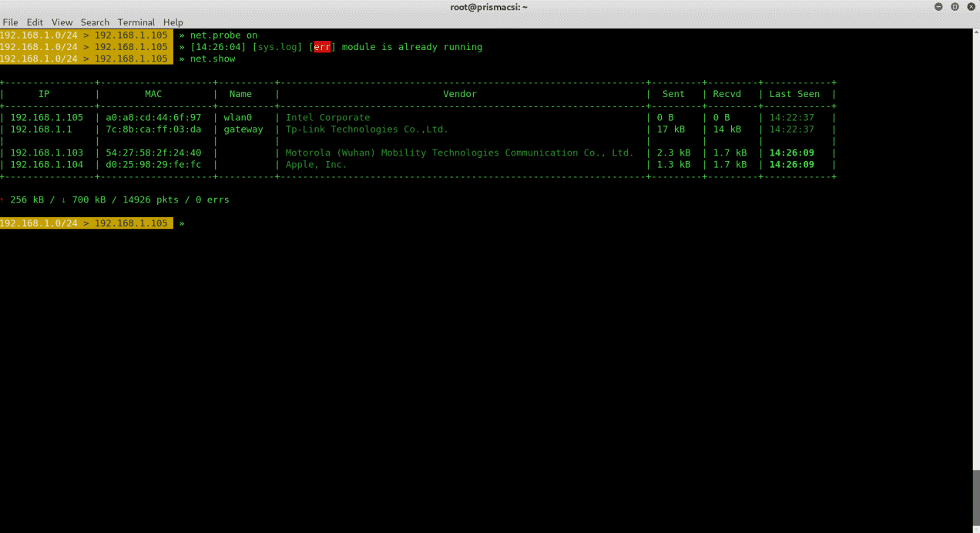The height and width of the screenshot is (533, 980).
Task: Open the Edit menu
Action: (x=35, y=22)
